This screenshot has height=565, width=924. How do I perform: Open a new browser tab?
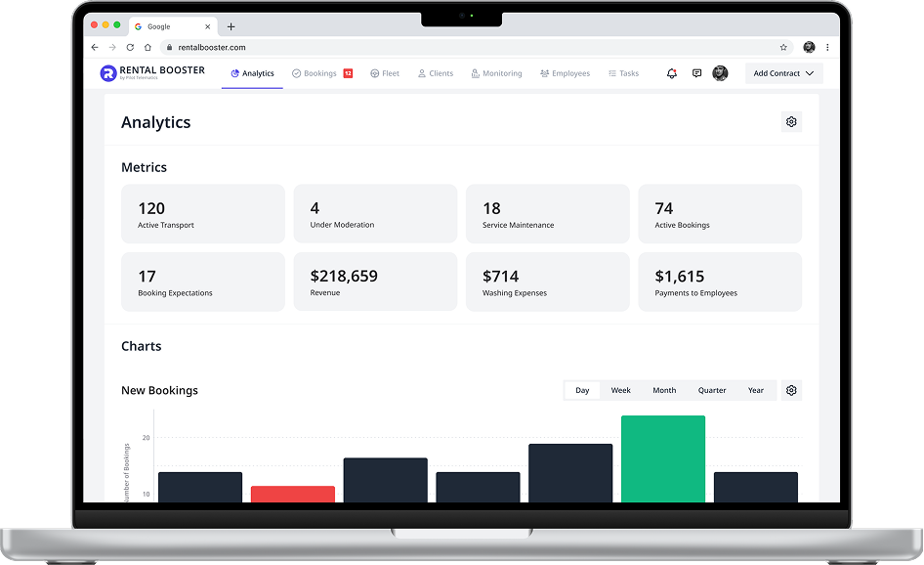tap(231, 26)
